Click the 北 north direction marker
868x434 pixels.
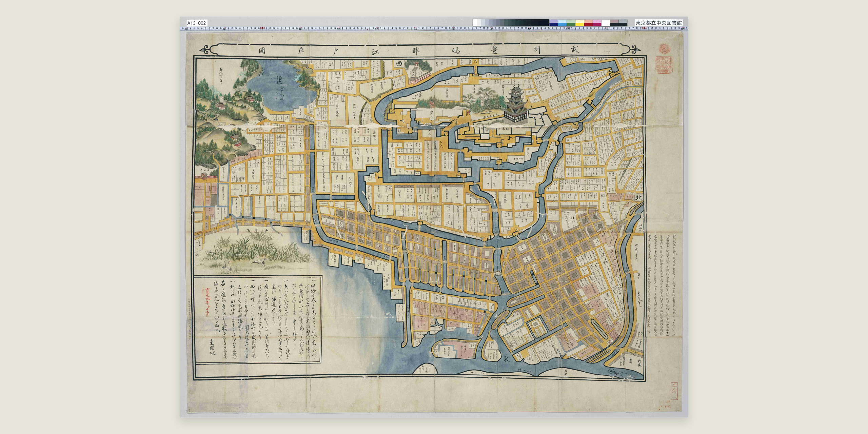pyautogui.click(x=636, y=197)
